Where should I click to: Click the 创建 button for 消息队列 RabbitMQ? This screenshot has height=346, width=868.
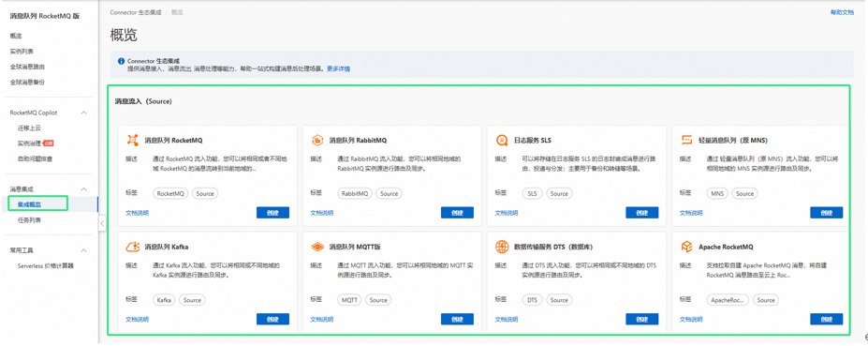point(457,212)
